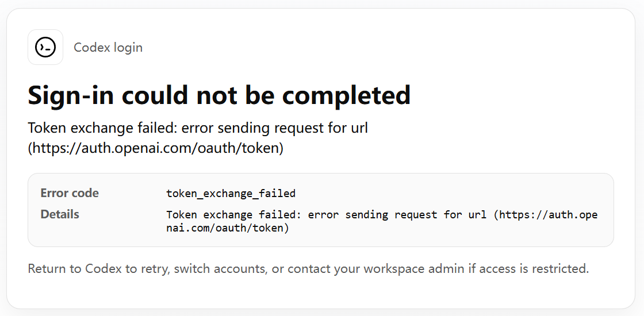Image resolution: width=644 pixels, height=316 pixels.
Task: Select the token_exchange_failed error code value
Action: click(x=231, y=193)
